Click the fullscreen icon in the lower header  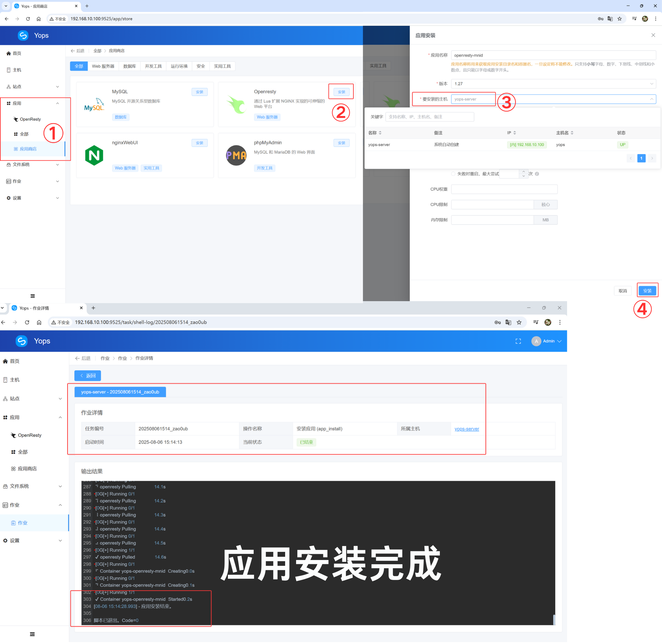click(x=518, y=341)
